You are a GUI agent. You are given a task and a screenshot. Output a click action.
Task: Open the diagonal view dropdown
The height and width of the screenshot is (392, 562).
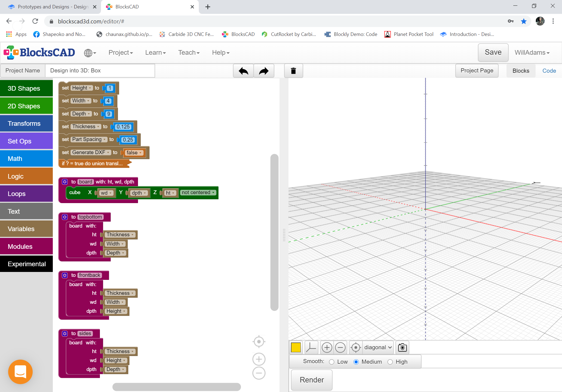378,347
